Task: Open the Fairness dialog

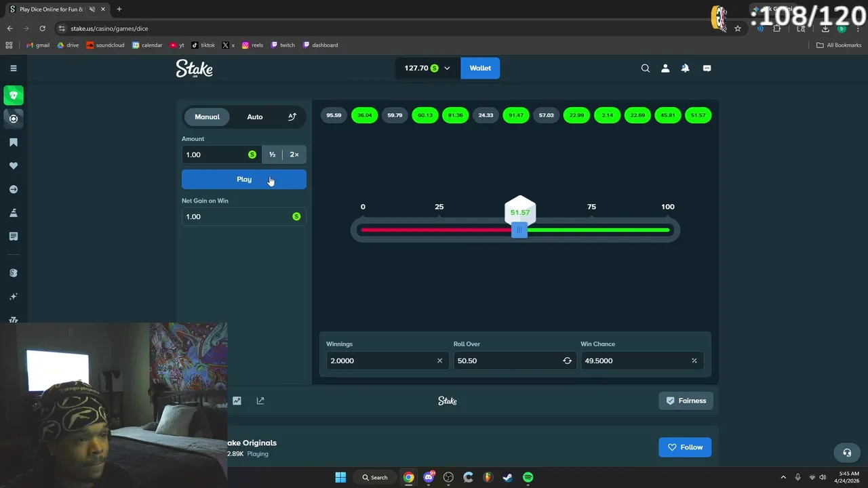Action: pyautogui.click(x=686, y=401)
